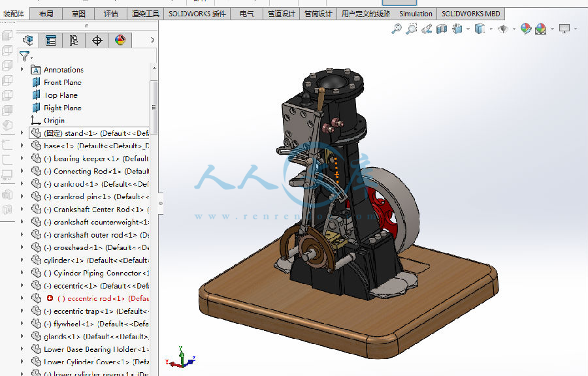Expand the flywheel<1> component node

(22, 324)
